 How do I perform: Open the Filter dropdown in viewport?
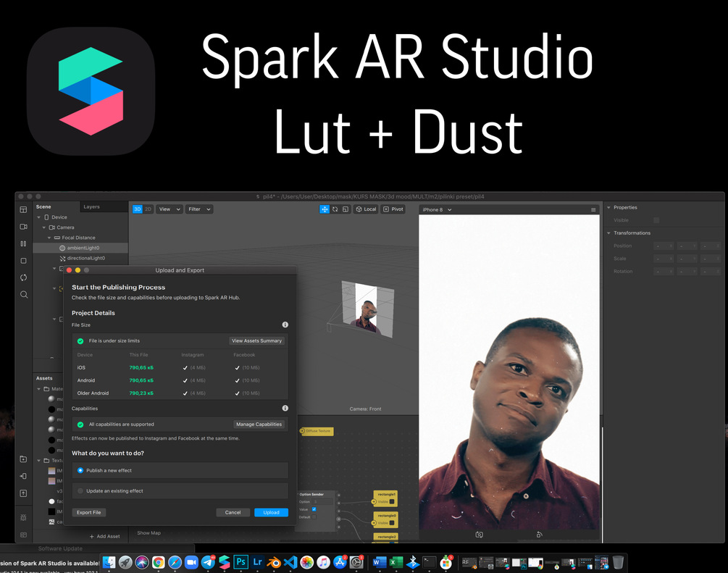tap(199, 209)
